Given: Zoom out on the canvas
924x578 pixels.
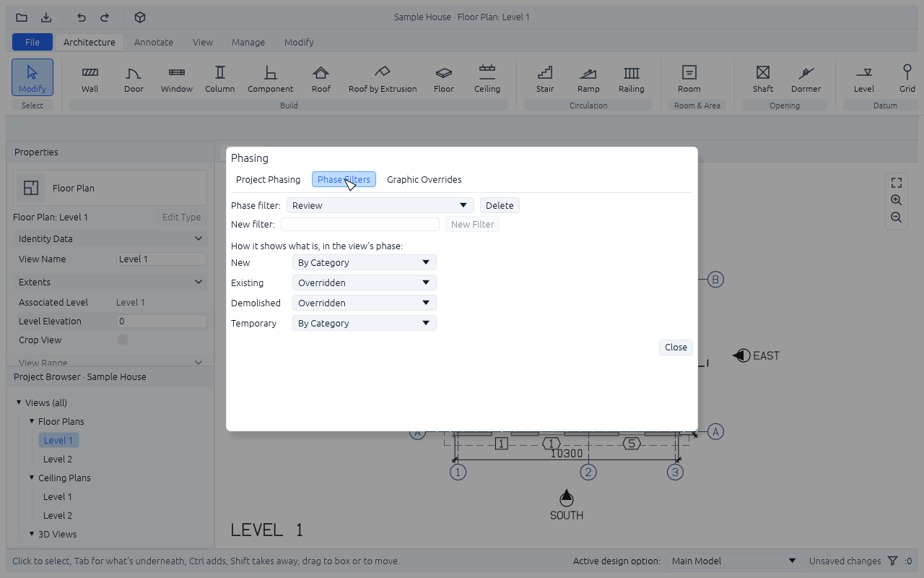Looking at the screenshot, I should pyautogui.click(x=897, y=217).
